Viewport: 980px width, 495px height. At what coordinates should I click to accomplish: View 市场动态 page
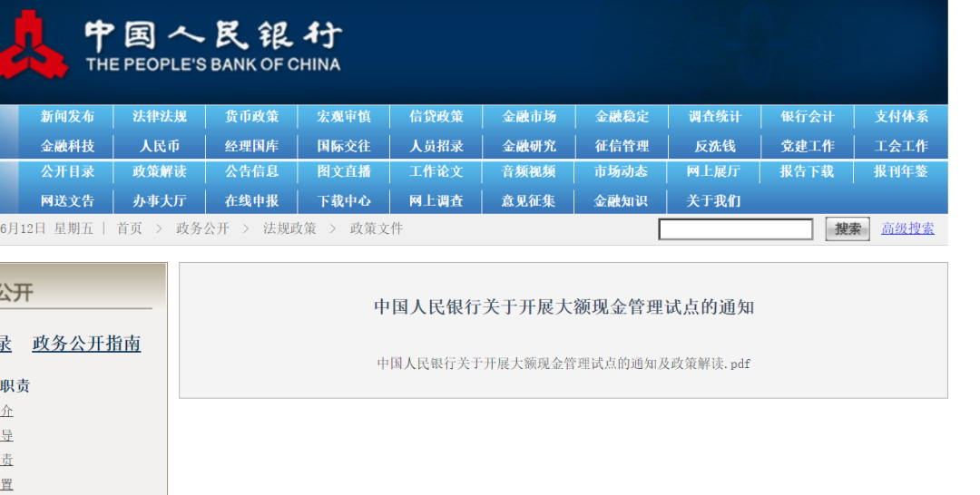tap(621, 171)
